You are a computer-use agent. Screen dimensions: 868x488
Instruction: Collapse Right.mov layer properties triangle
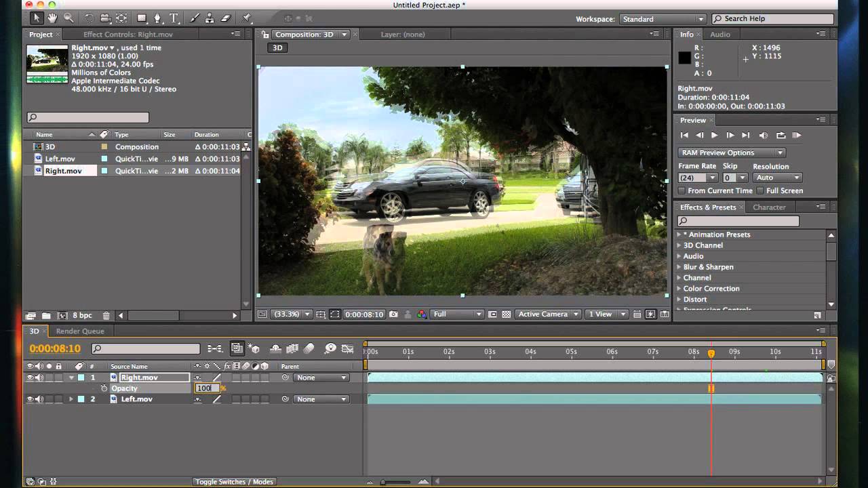pos(71,378)
